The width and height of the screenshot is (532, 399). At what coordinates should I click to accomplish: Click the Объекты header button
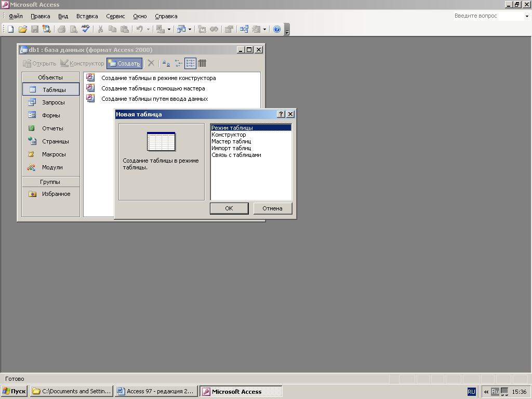tap(50, 77)
